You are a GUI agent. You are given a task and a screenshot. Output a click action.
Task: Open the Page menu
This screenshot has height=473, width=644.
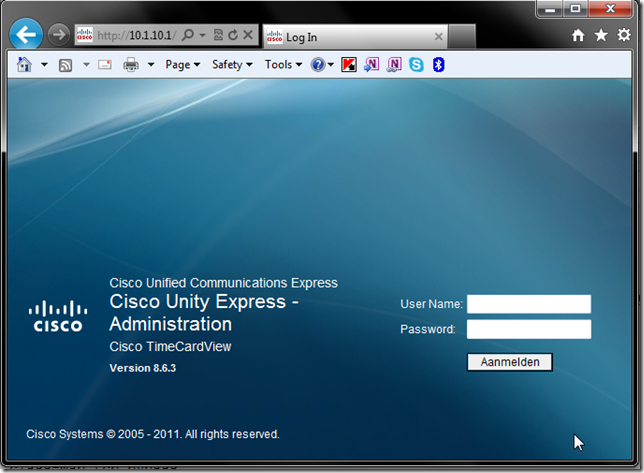click(x=183, y=64)
